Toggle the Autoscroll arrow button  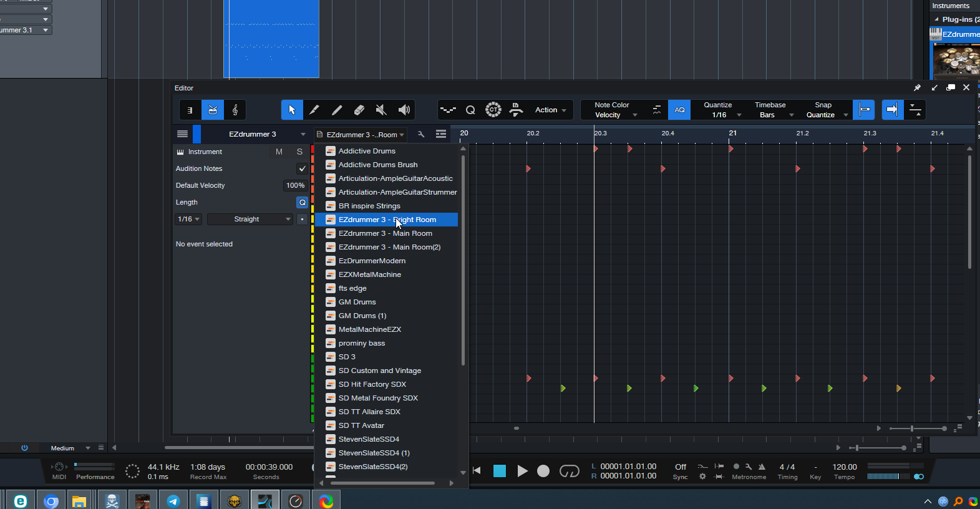(x=892, y=110)
